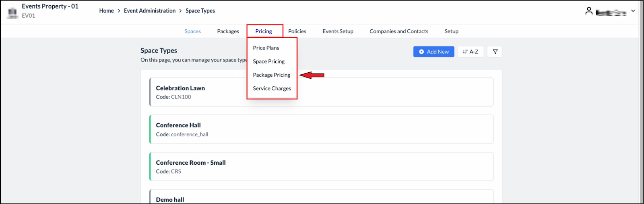Screen dimensions: 644x204
Task: Choose Space Pricing menu option
Action: pos(268,61)
